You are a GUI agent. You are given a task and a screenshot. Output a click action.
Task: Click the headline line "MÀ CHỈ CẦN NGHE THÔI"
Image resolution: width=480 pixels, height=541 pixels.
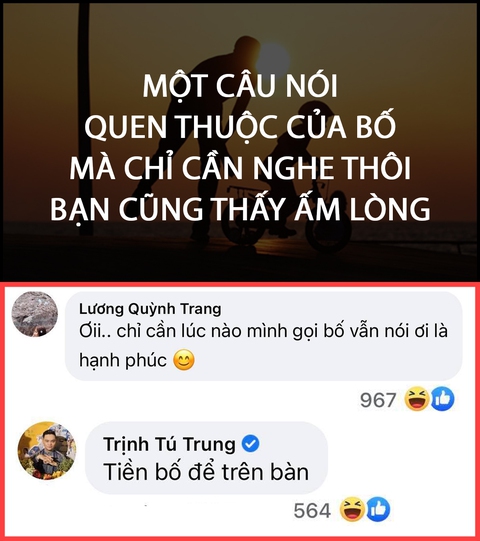(240, 168)
